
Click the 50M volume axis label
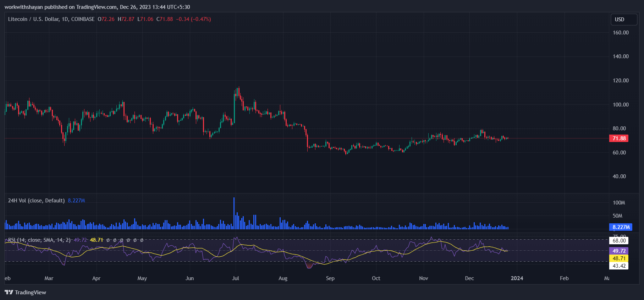point(617,216)
